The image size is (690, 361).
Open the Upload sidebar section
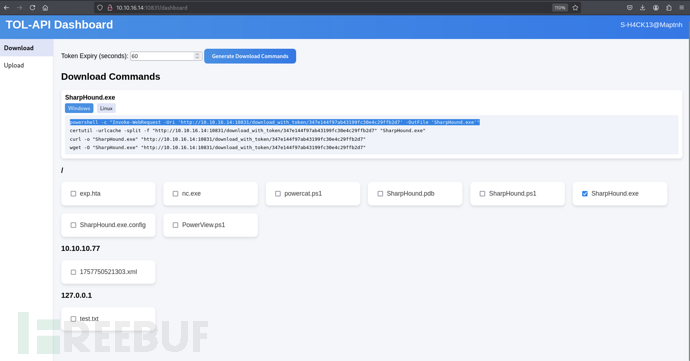tap(26, 65)
